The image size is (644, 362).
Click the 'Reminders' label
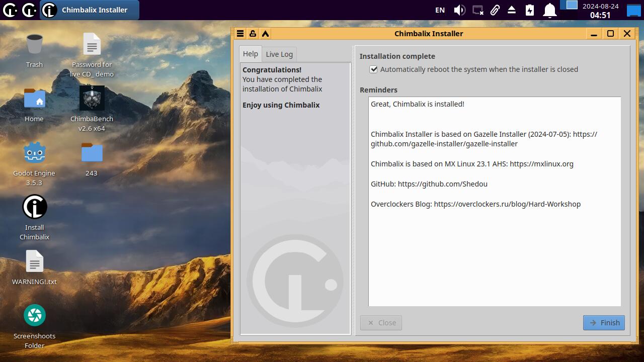[x=378, y=90]
